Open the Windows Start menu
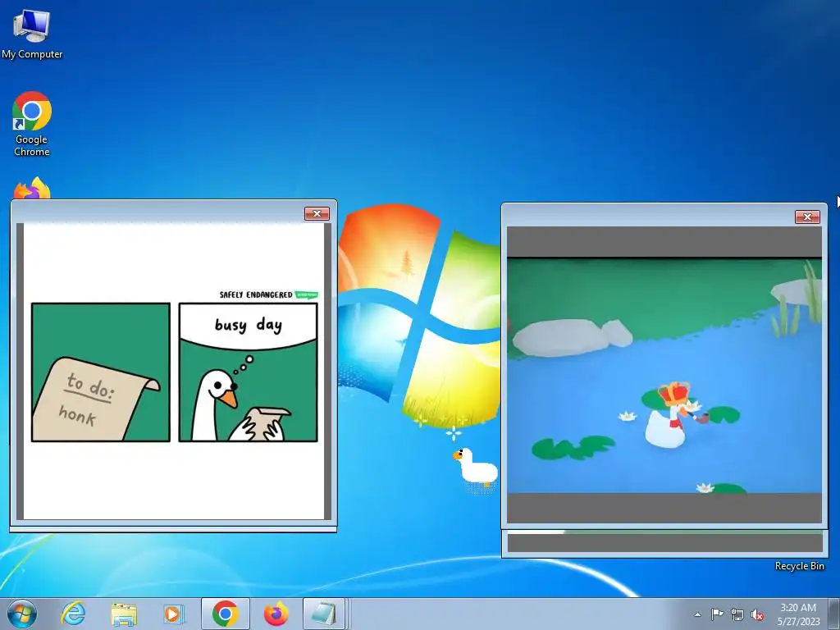Screen dimensions: 840x630 pyautogui.click(x=22, y=614)
